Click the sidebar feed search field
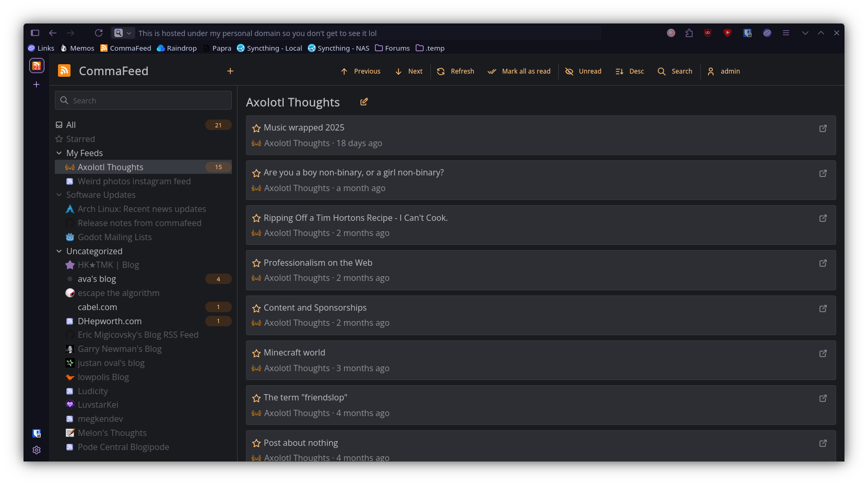This screenshot has width=868, height=485. tap(143, 100)
